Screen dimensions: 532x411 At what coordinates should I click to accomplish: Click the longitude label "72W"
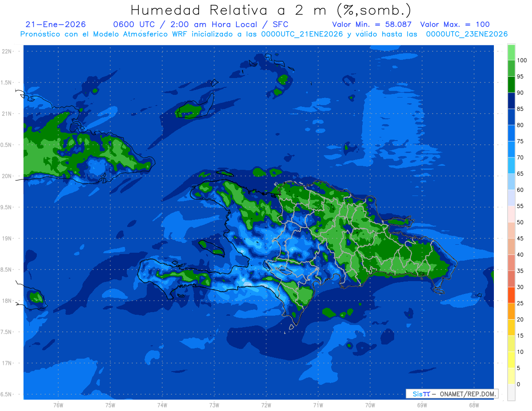click(x=266, y=405)
